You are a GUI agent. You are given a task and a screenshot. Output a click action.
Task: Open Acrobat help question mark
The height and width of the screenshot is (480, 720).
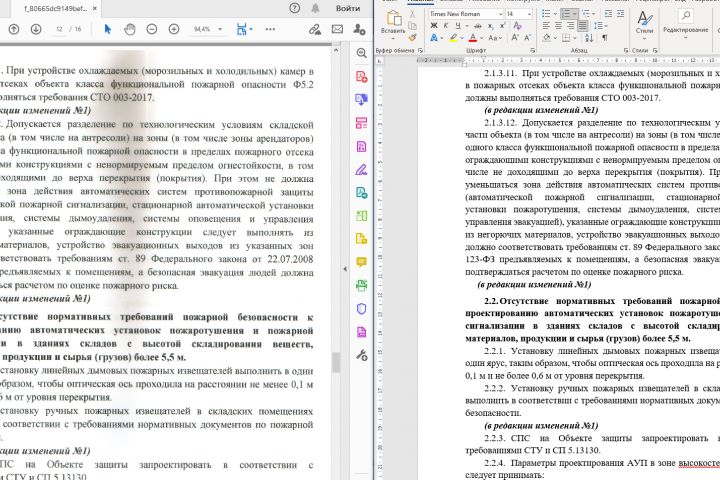click(294, 8)
